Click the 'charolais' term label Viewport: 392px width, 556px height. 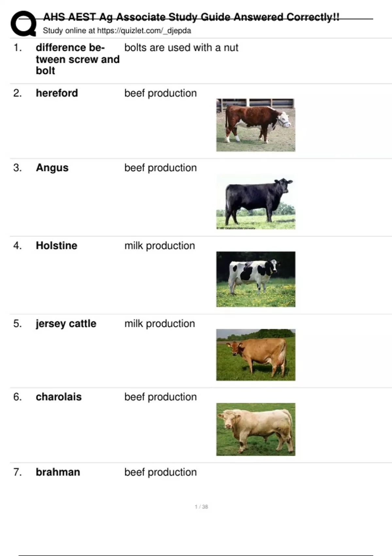pyautogui.click(x=59, y=397)
